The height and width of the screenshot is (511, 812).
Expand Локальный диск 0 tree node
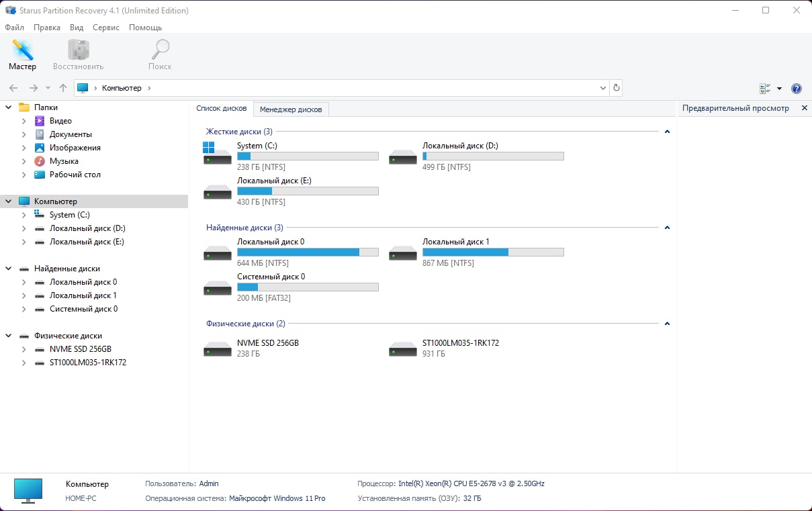[x=24, y=282]
